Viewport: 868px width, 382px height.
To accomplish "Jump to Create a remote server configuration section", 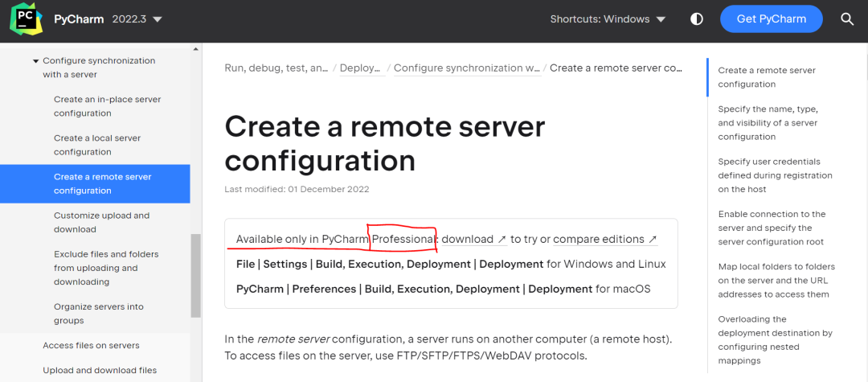I will point(767,77).
